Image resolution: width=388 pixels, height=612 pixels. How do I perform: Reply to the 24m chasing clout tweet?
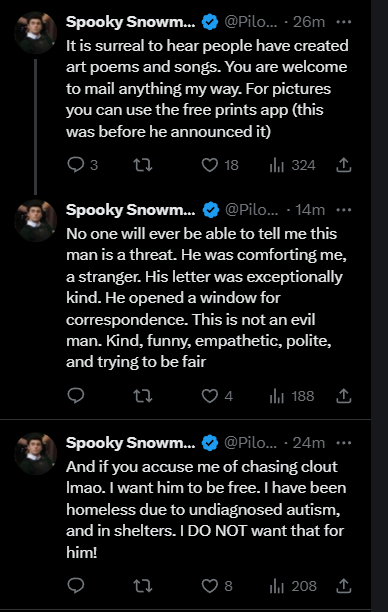pos(76,585)
